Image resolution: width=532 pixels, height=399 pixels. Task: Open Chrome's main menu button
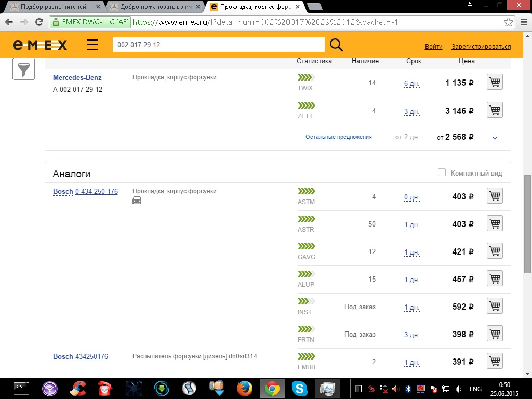pyautogui.click(x=524, y=22)
